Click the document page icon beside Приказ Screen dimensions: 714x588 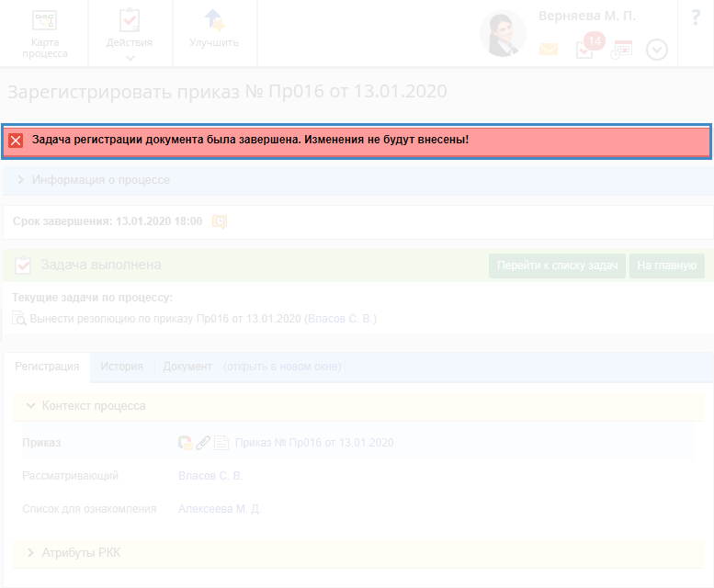click(221, 442)
